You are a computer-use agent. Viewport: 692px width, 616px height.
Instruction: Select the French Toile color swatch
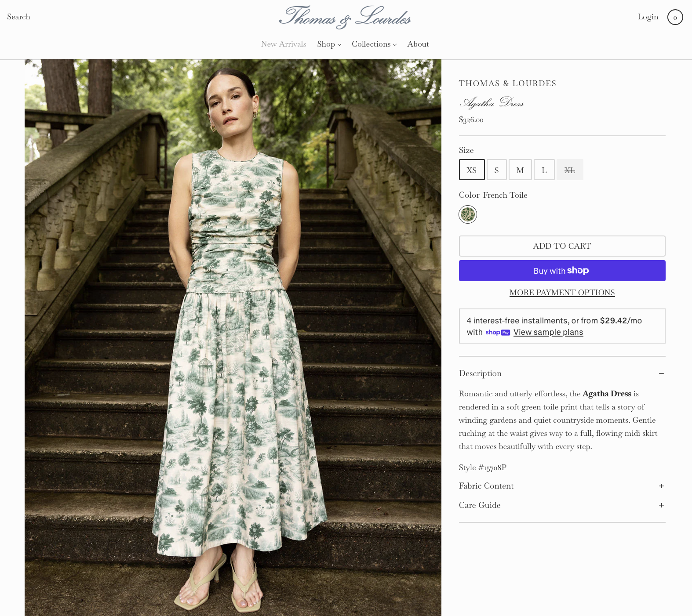[468, 214]
